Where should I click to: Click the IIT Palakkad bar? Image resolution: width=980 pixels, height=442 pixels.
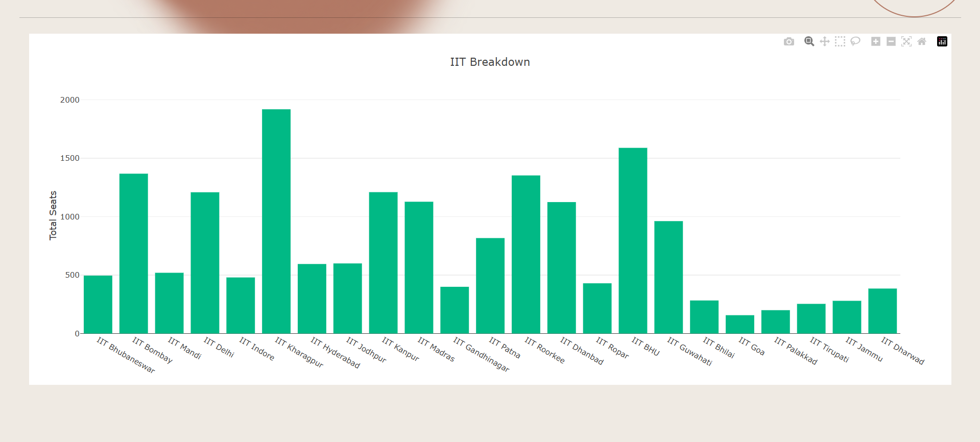(776, 322)
